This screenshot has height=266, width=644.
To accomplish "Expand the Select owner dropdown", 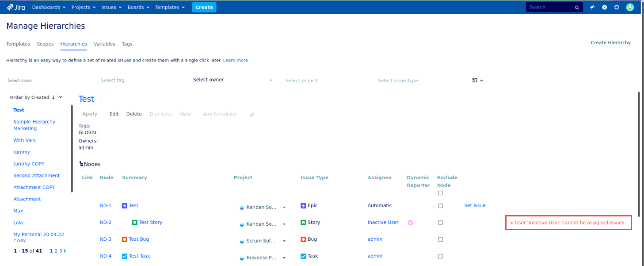I will pyautogui.click(x=271, y=81).
